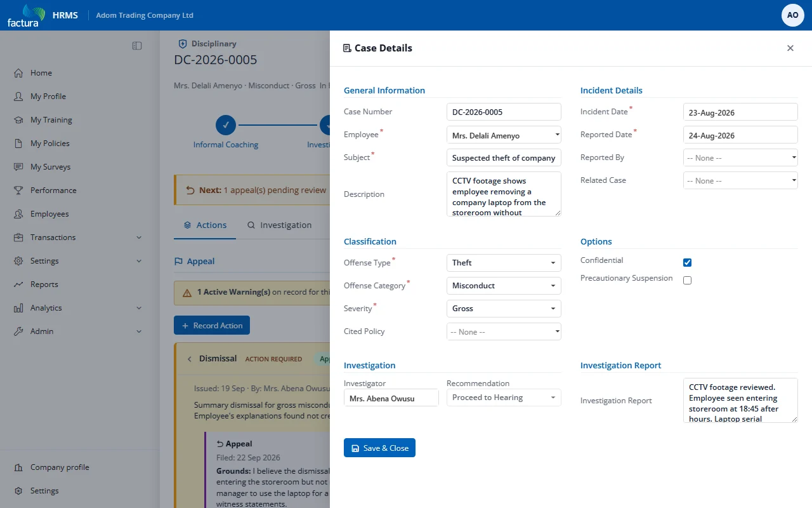Open My Profile person icon
This screenshot has height=508, width=812.
[x=18, y=97]
